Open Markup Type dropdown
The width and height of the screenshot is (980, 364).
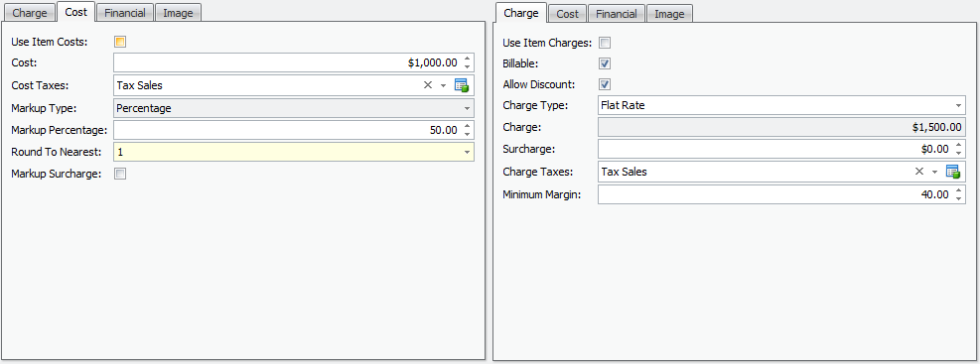[x=467, y=109]
